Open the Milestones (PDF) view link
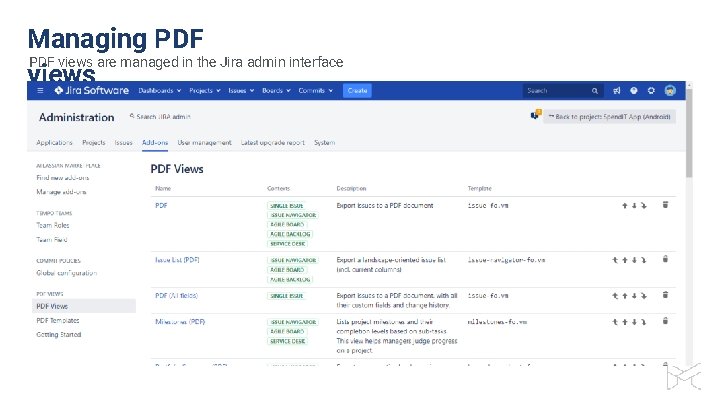The width and height of the screenshot is (720, 405). [180, 321]
